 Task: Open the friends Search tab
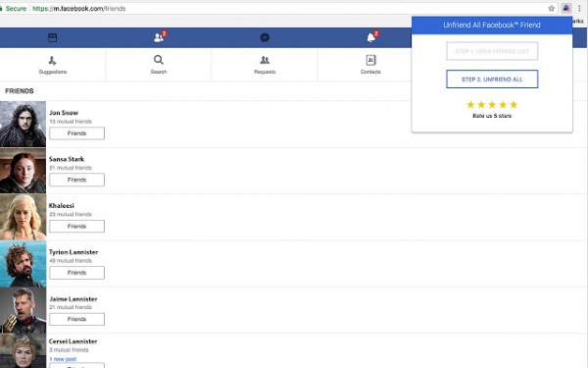(x=159, y=65)
